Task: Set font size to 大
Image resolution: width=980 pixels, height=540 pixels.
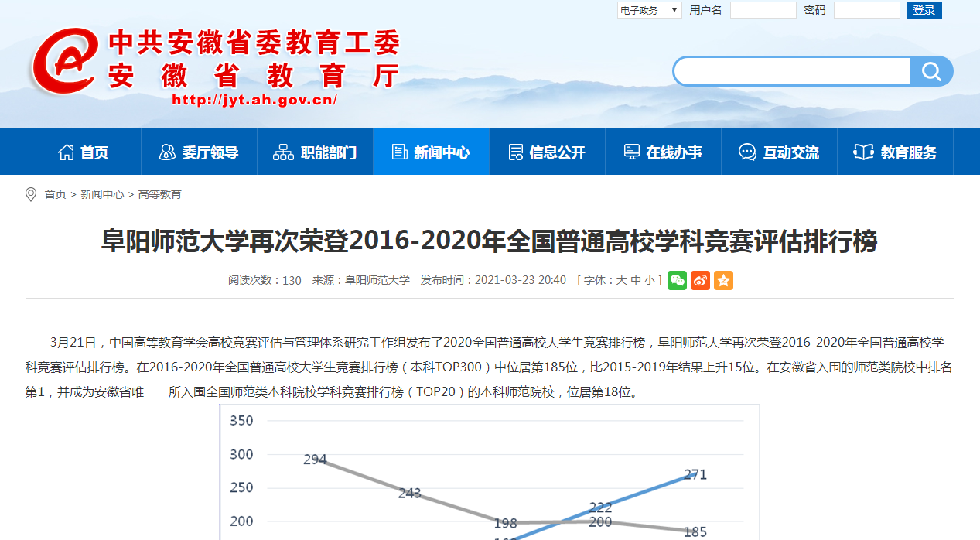Action: click(621, 280)
